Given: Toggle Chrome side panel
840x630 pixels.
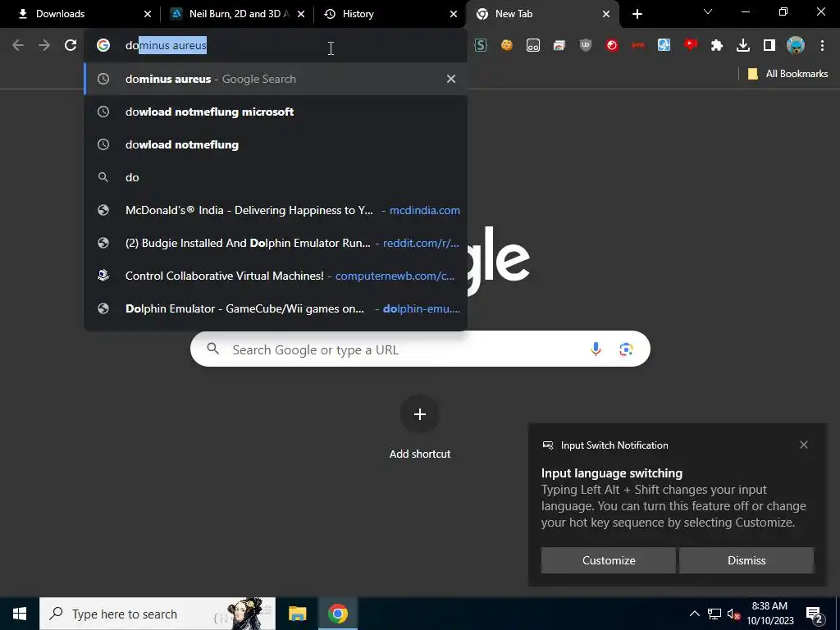Looking at the screenshot, I should point(769,46).
